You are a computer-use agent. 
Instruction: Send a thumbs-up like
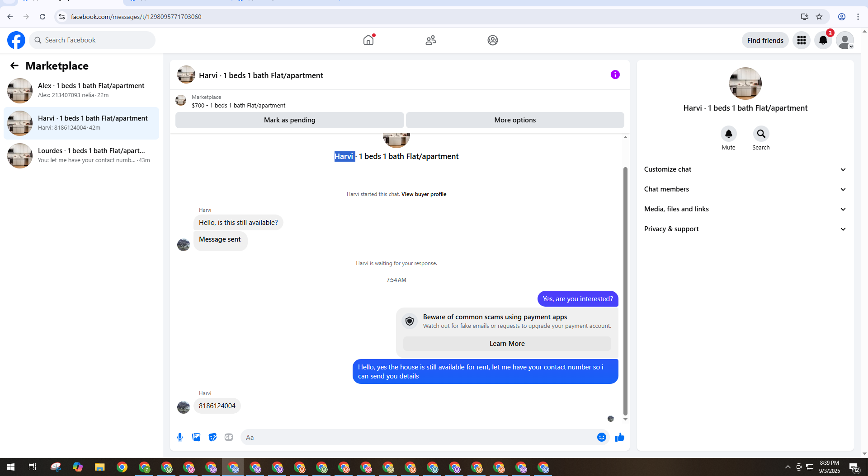[x=620, y=437]
